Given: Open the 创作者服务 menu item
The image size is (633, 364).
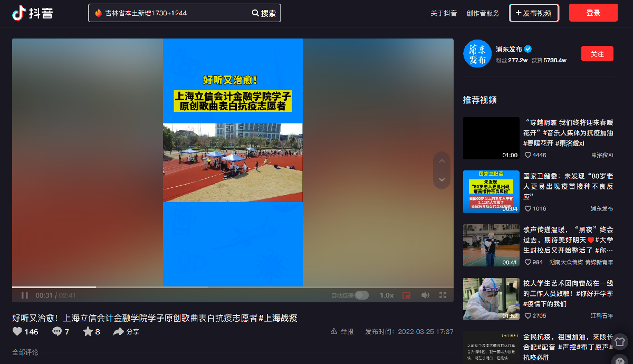Looking at the screenshot, I should (x=483, y=13).
